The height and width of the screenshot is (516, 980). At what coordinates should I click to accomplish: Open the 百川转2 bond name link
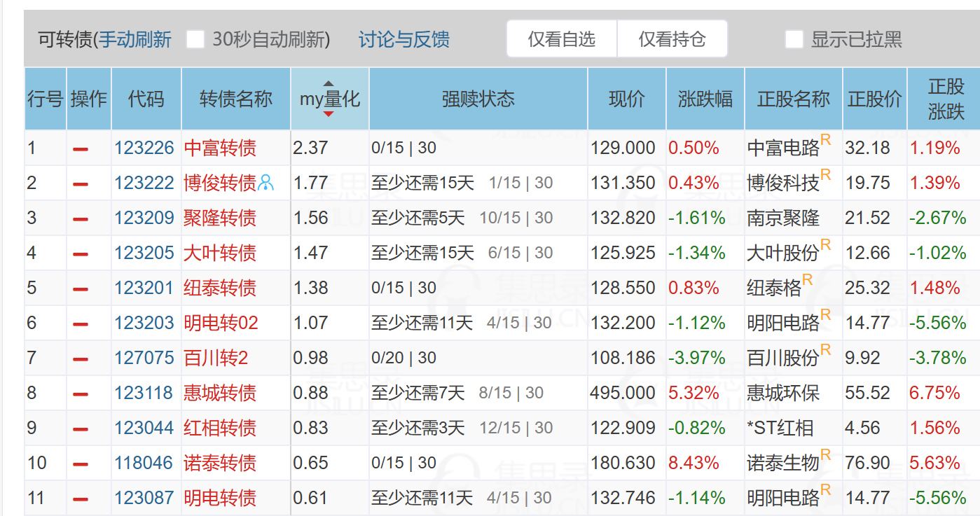click(216, 358)
